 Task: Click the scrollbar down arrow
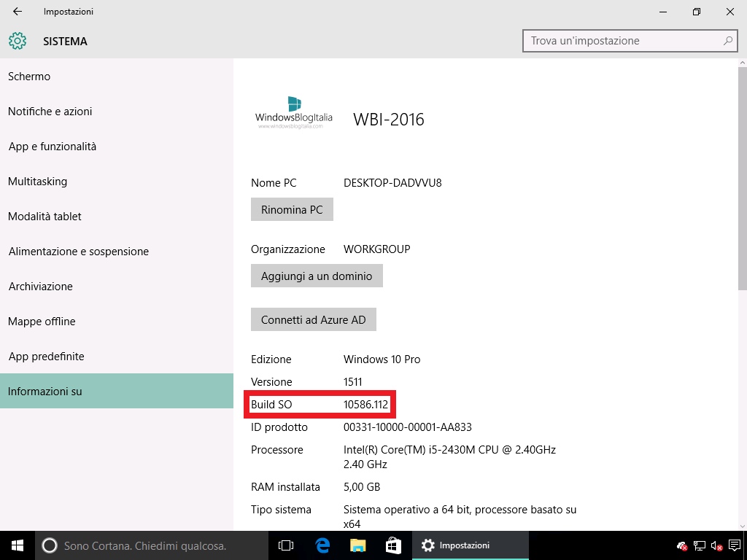(742, 526)
